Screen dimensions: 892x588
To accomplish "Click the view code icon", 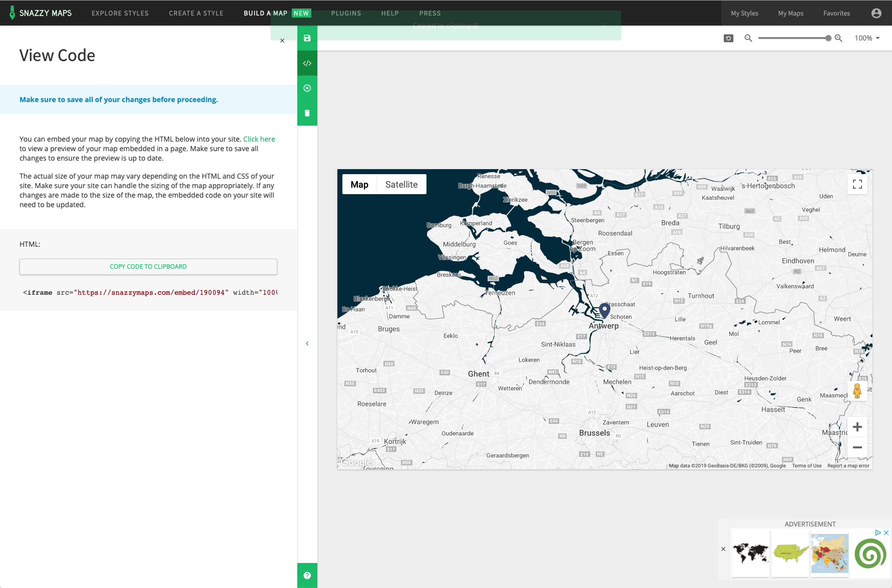I will (x=307, y=63).
